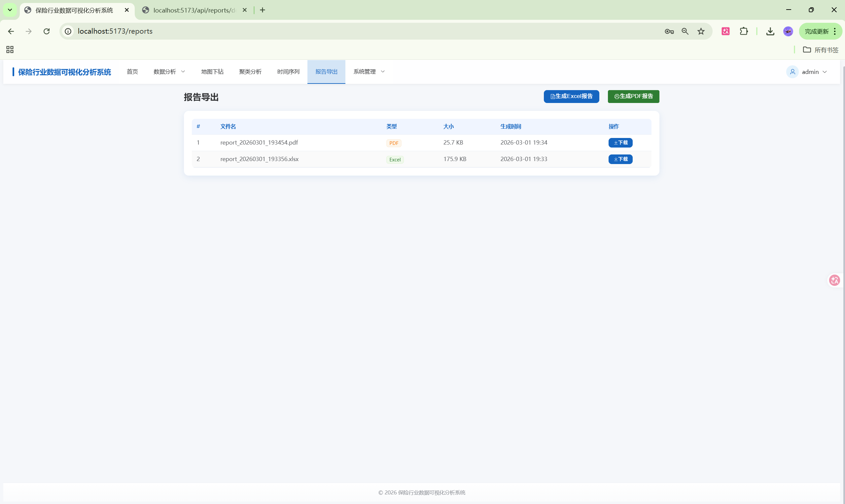Click the 生成Excel报告 button

571,96
